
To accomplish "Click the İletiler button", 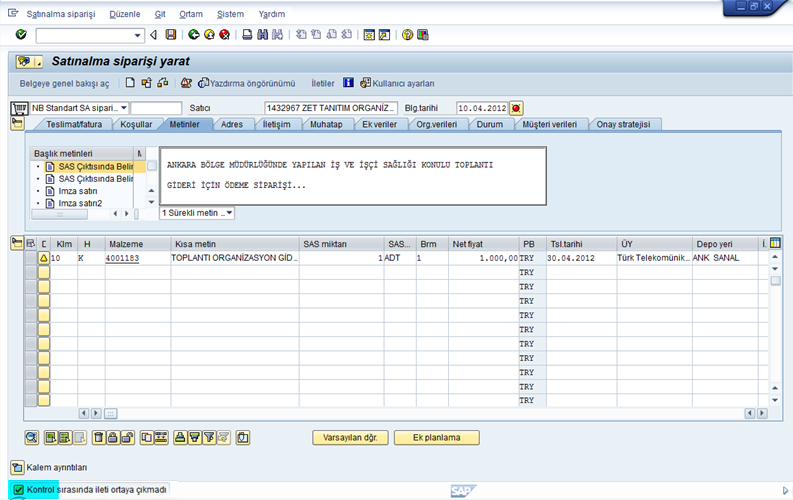I will tap(323, 83).
